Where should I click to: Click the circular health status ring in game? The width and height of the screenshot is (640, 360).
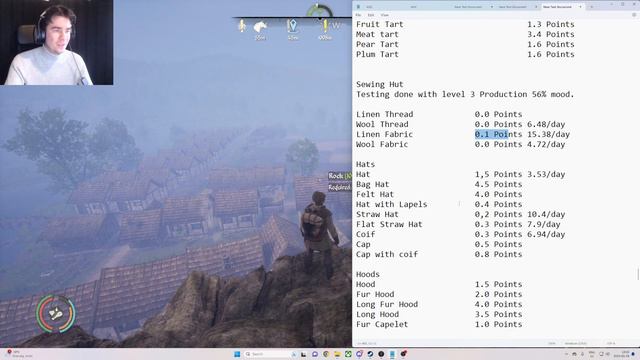(56, 313)
